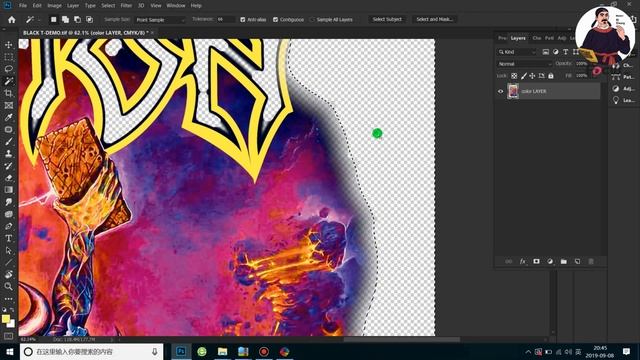The image size is (640, 360).
Task: Enable Sample All Layers checkbox
Action: (312, 20)
